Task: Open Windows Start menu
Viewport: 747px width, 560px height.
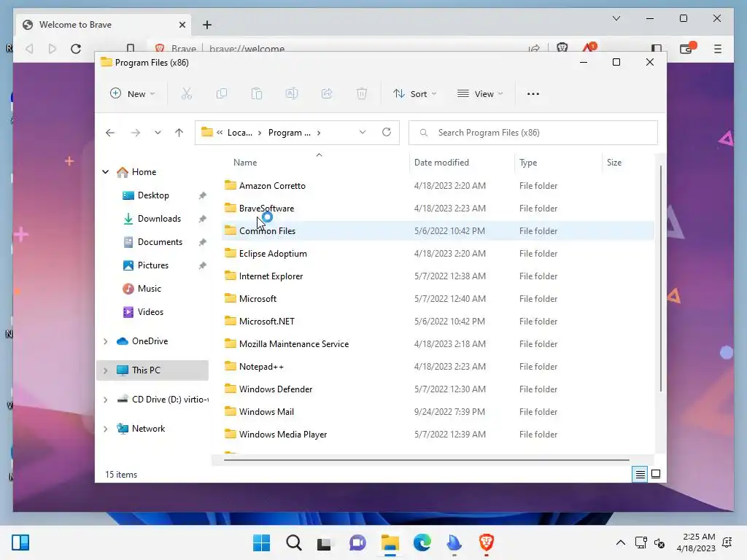Action: click(x=262, y=542)
